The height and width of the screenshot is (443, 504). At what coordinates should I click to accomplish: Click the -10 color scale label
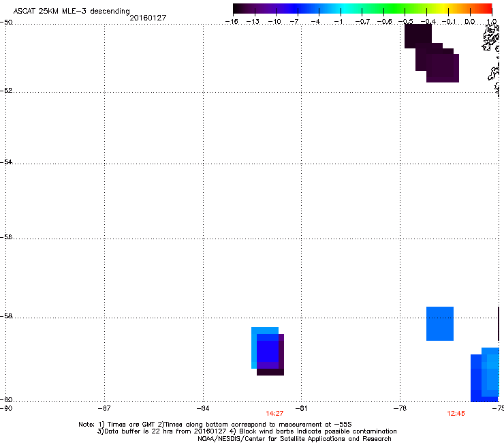pos(275,22)
